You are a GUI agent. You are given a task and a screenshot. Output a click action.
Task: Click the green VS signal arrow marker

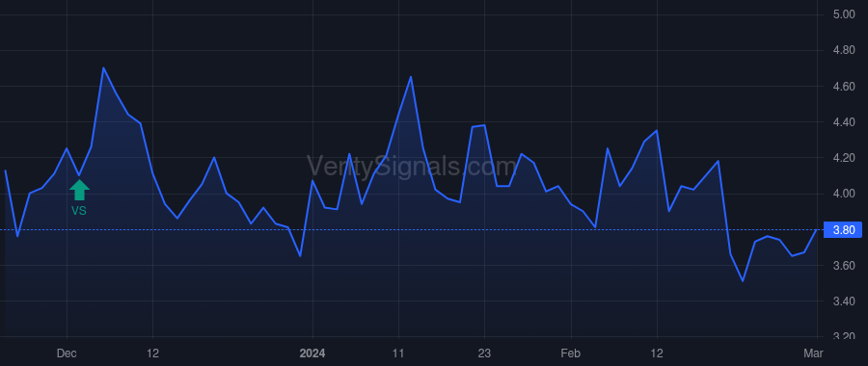[x=79, y=190]
